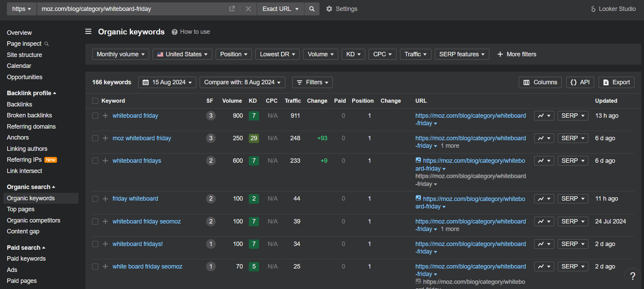The image size is (644, 289).
Task: Check the white board friday seomoz row checkbox
Action: click(95, 266)
